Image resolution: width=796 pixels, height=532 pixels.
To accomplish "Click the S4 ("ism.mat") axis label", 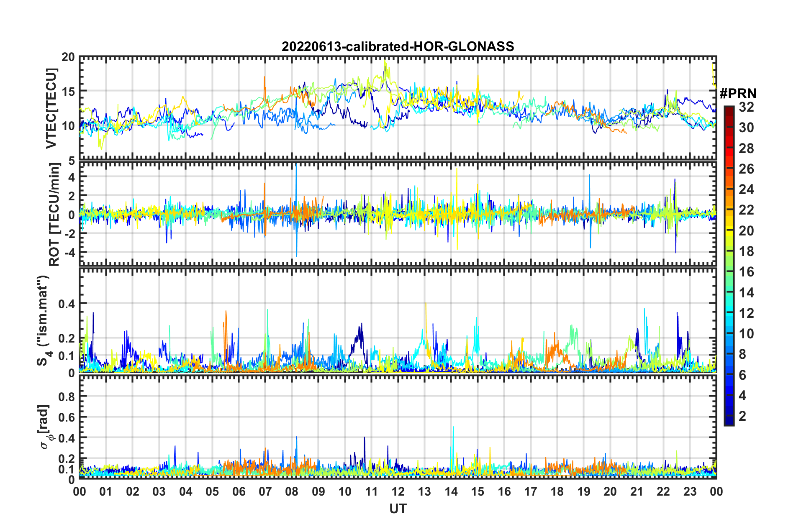I will click(43, 320).
